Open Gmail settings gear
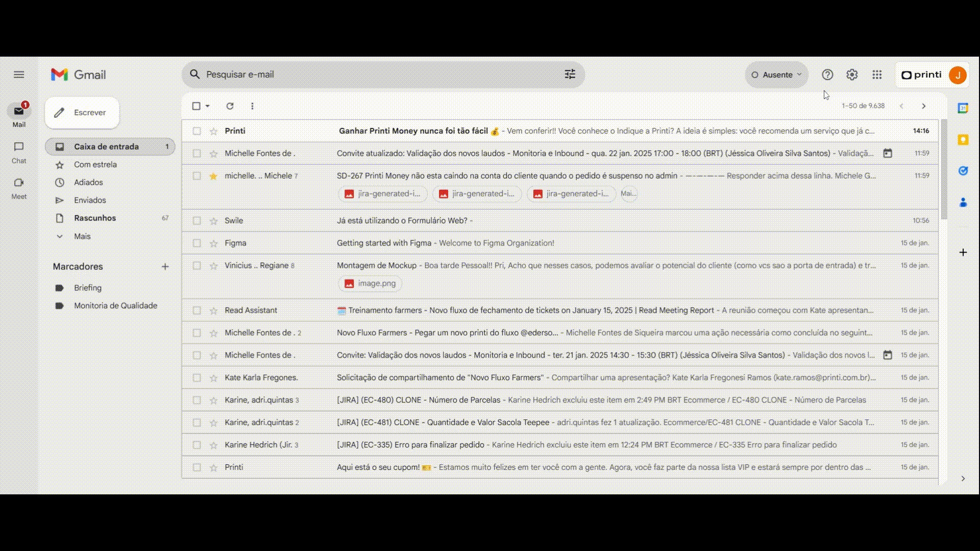The image size is (980, 551). pos(852,75)
